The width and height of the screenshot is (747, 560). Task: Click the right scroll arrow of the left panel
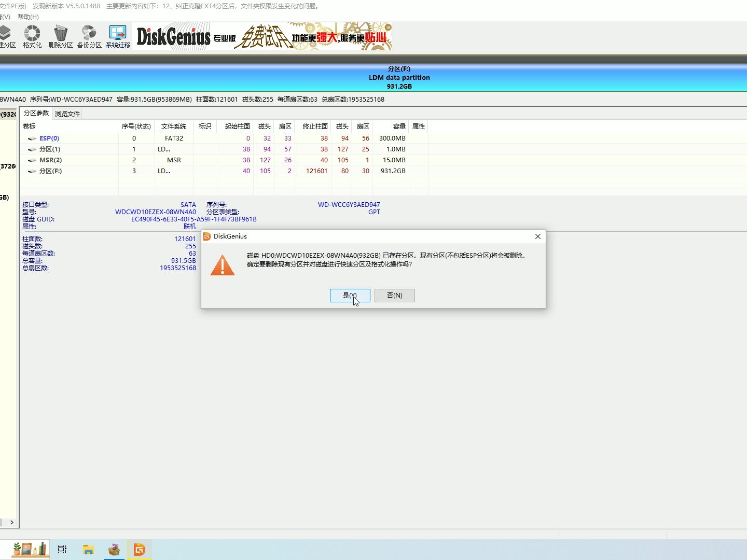click(11, 522)
